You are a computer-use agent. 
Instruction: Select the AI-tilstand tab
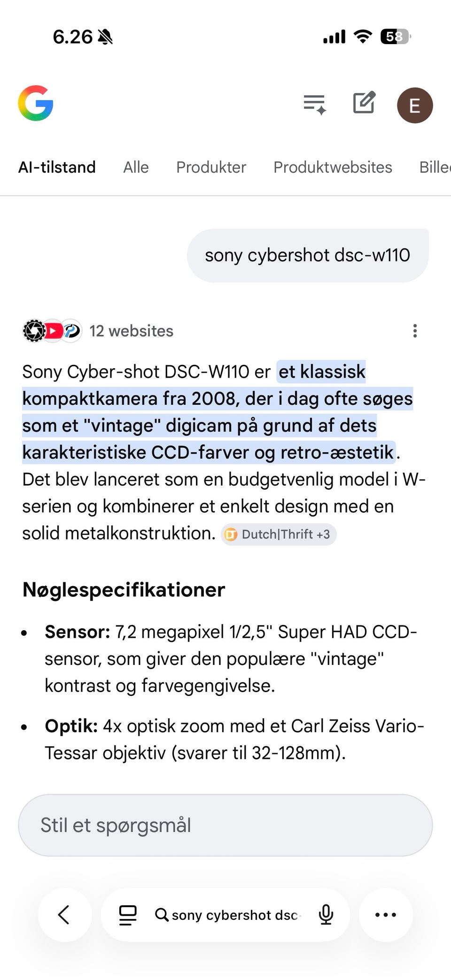point(57,167)
